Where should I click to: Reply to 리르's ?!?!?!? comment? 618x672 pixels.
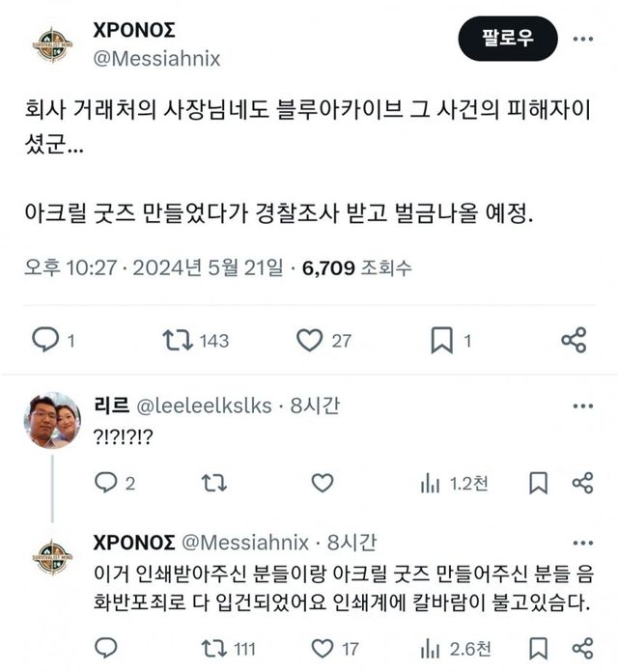click(106, 483)
